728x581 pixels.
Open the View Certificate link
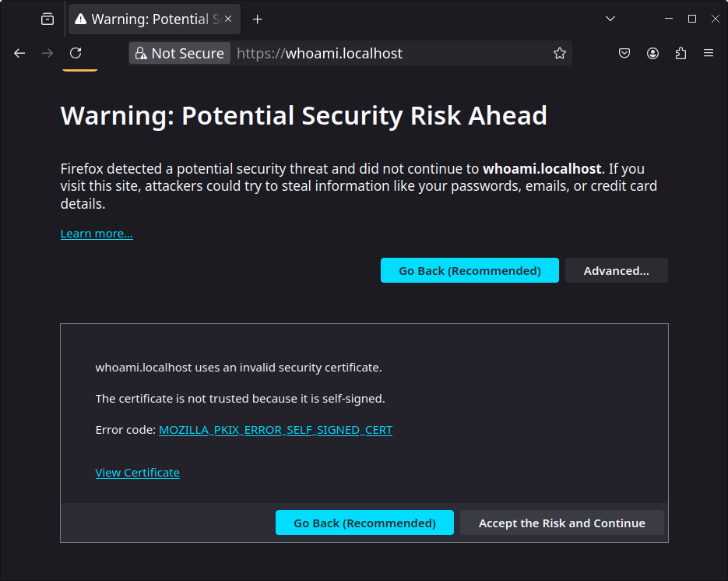tap(138, 473)
